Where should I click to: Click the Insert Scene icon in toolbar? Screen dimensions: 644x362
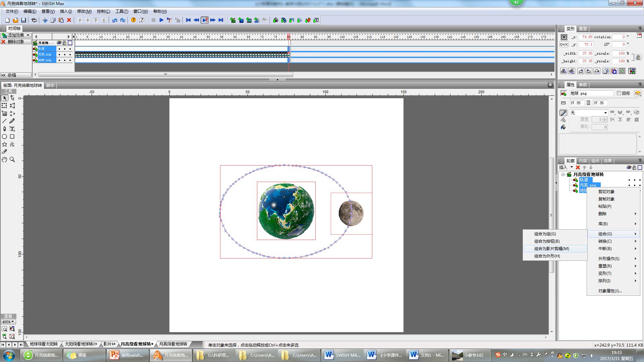coord(233,20)
